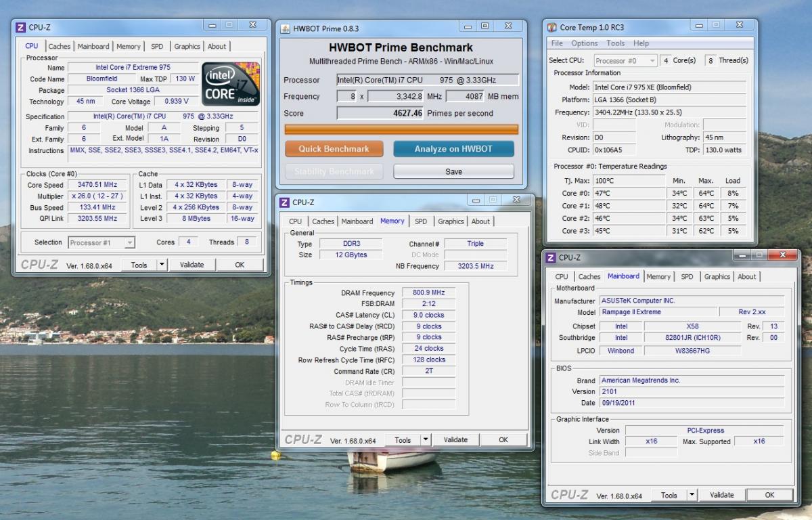This screenshot has height=520, width=812.
Task: Click the memory Size 12 GBytes value
Action: pyautogui.click(x=350, y=255)
